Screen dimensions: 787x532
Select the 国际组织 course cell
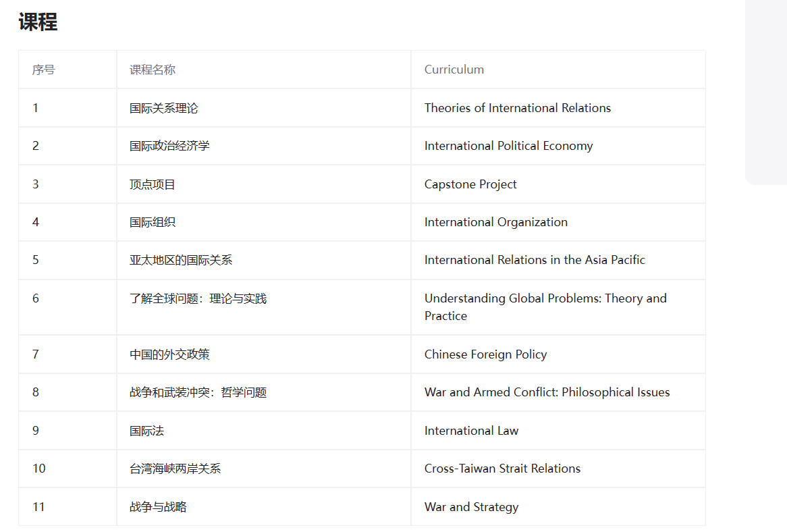(x=153, y=222)
